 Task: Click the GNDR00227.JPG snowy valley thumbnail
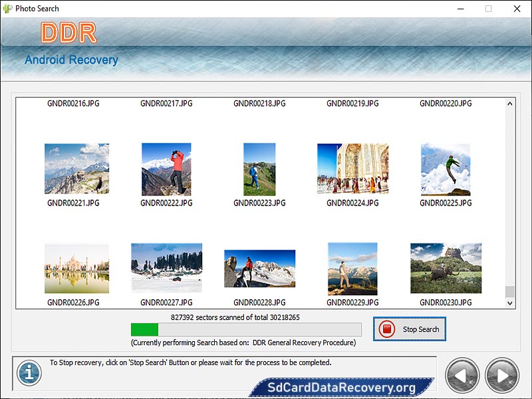click(x=166, y=268)
